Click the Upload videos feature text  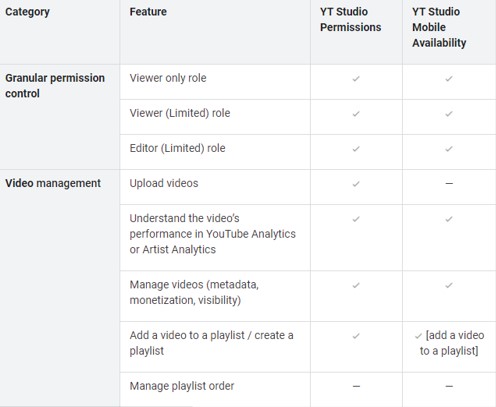164,183
